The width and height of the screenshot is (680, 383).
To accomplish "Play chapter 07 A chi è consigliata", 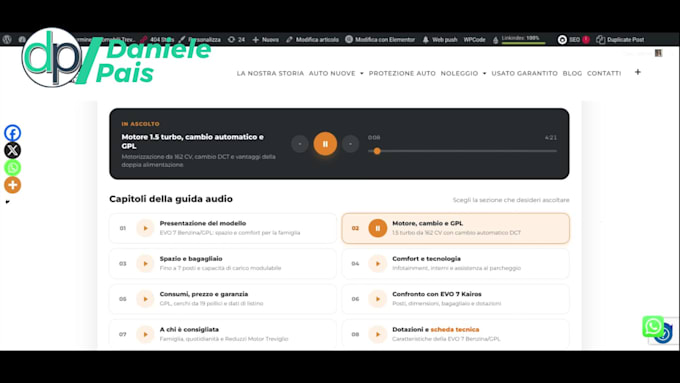I will click(x=145, y=334).
